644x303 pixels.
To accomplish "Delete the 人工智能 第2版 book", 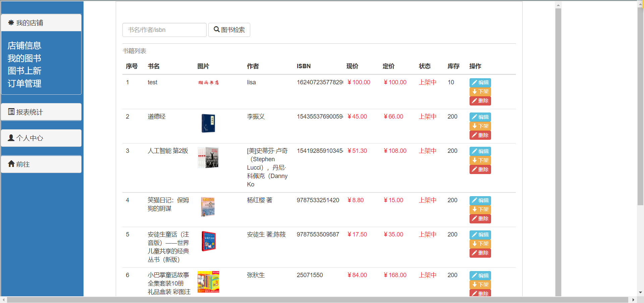I will [480, 169].
